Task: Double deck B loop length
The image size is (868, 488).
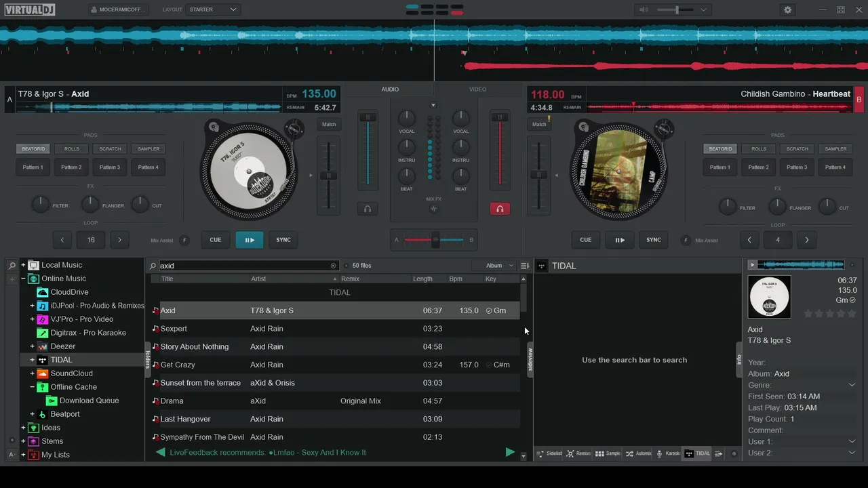Action: (806, 240)
